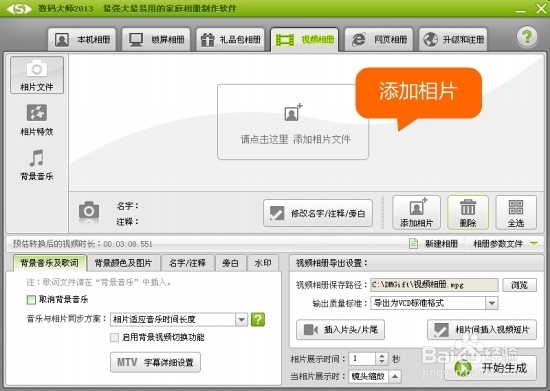Click the green help icon beside sync dropdown
The image size is (550, 391).
(258, 319)
